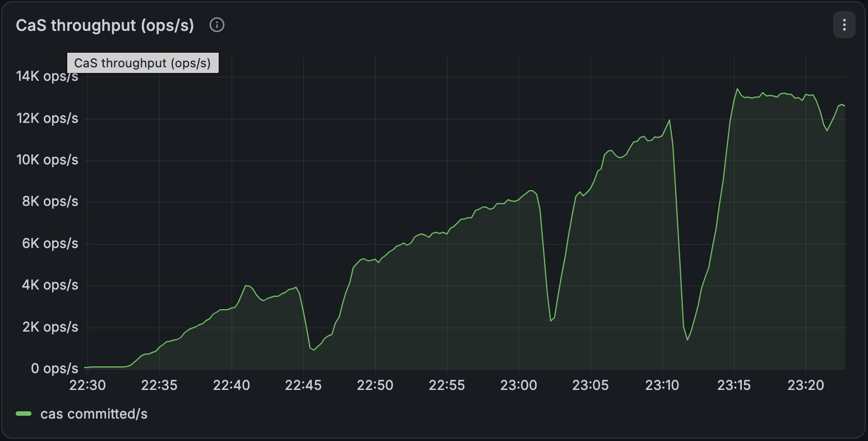Open the panel three-dot menu
Viewport: 868px width, 441px height.
(x=844, y=25)
